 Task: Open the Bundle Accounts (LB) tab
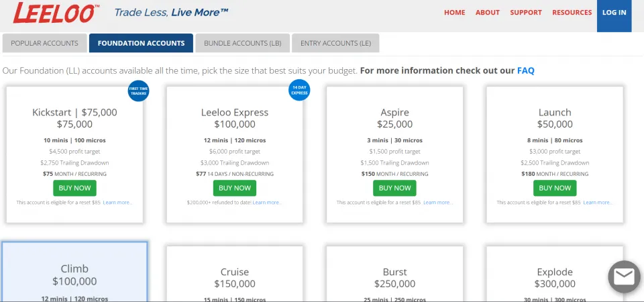coord(242,43)
